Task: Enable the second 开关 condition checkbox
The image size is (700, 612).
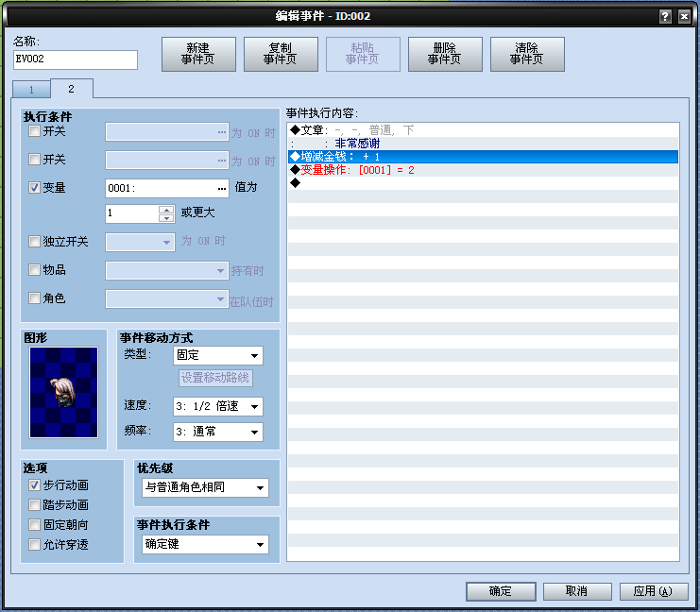Action: point(34,160)
